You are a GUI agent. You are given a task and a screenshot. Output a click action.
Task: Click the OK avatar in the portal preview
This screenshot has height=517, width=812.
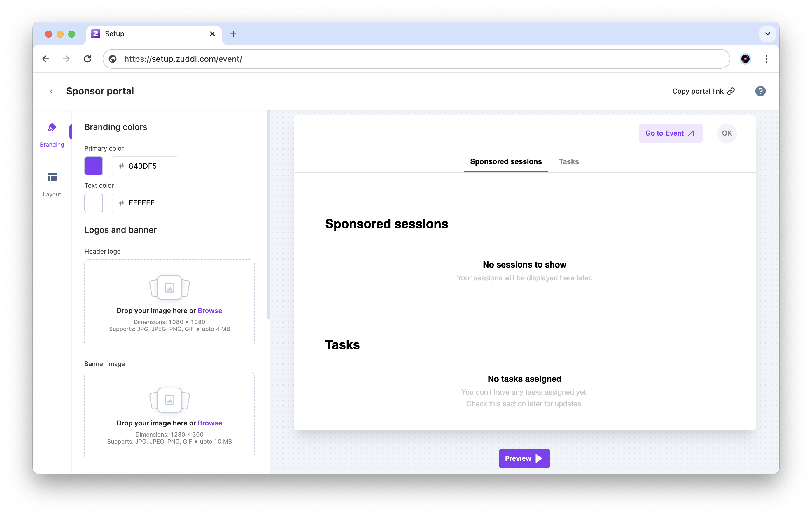pyautogui.click(x=726, y=133)
